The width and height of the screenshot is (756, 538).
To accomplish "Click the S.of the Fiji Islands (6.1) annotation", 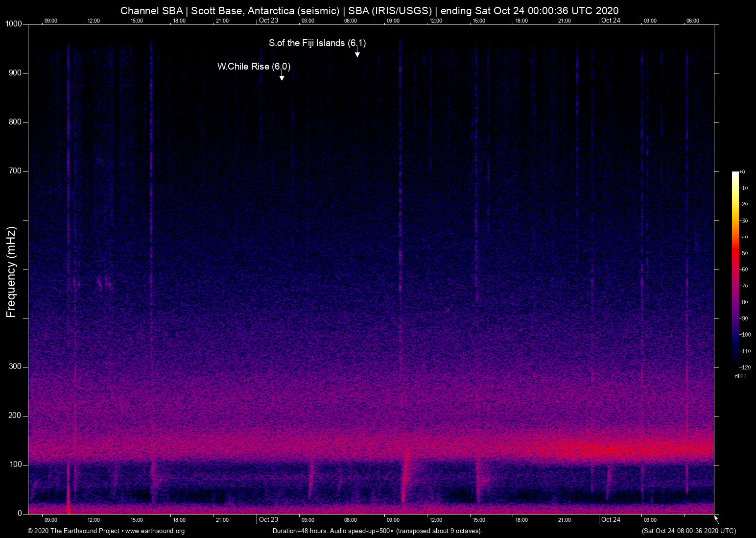I will pyautogui.click(x=317, y=43).
